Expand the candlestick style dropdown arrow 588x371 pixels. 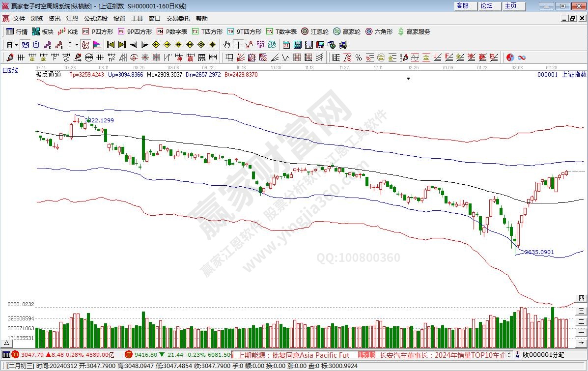(x=77, y=45)
